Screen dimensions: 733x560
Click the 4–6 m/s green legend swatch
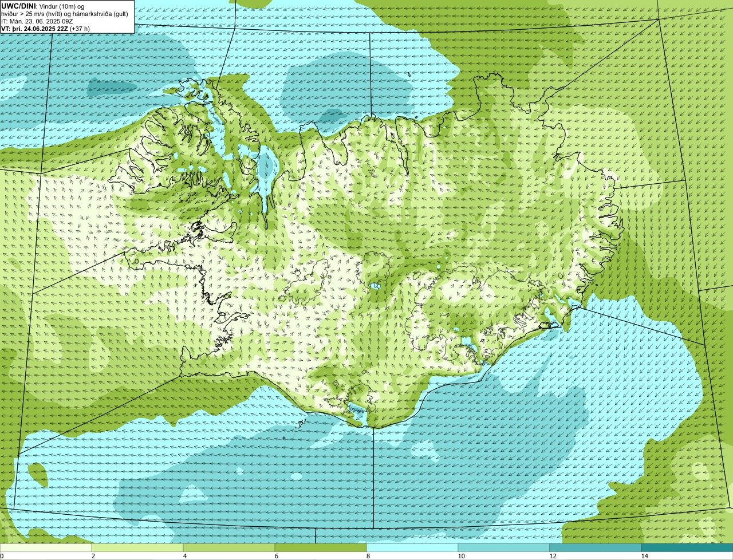tap(229, 547)
